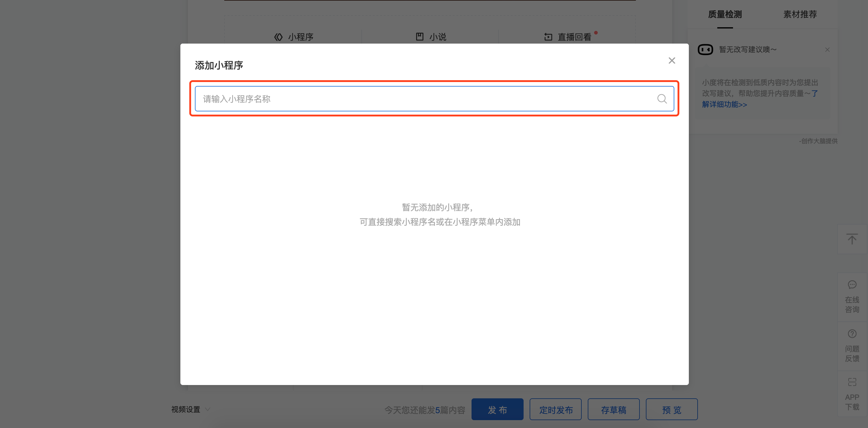Click the search magnifier icon in dialog
The image size is (868, 428).
coord(662,99)
